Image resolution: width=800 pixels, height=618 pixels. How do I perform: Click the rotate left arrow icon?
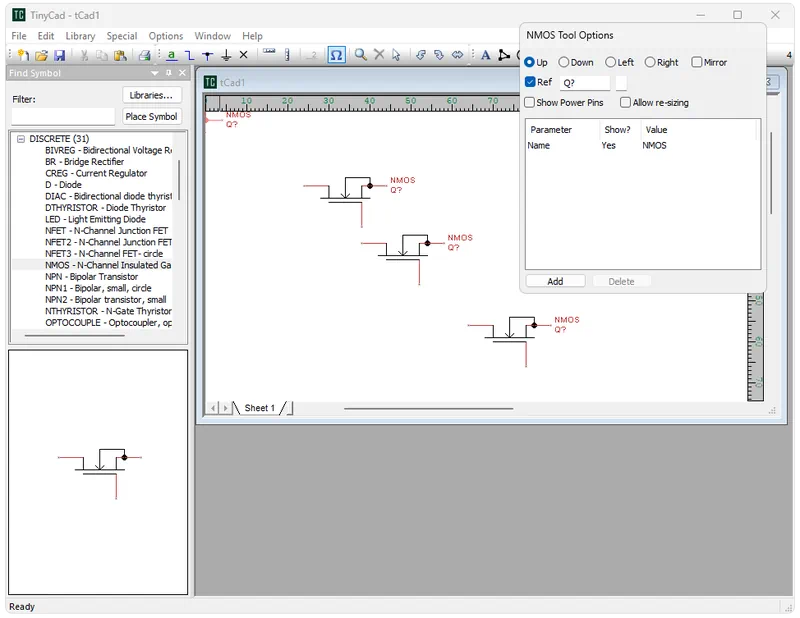pos(421,55)
